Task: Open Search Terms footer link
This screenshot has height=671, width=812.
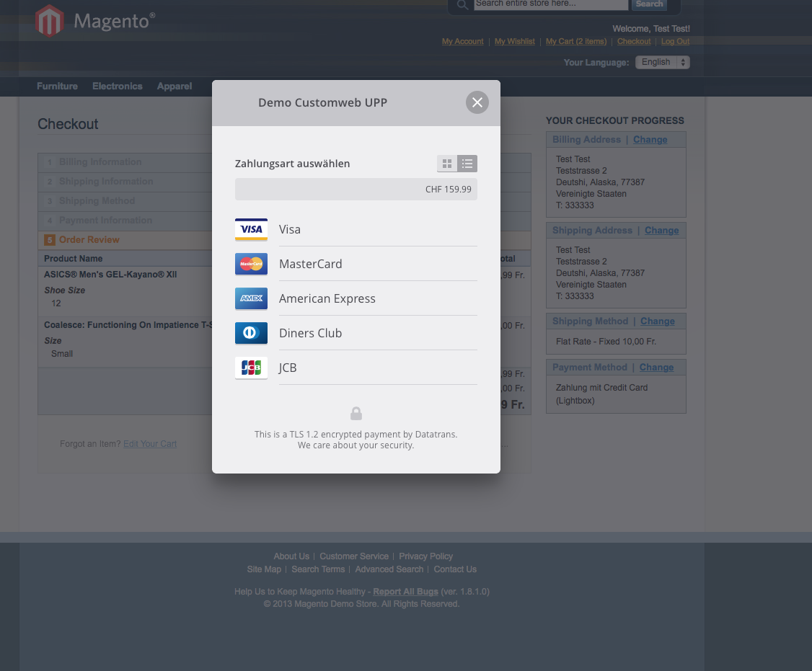Action: pos(318,569)
